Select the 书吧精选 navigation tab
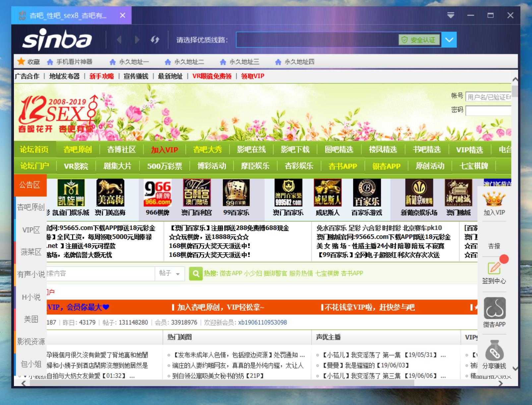 coord(426,150)
